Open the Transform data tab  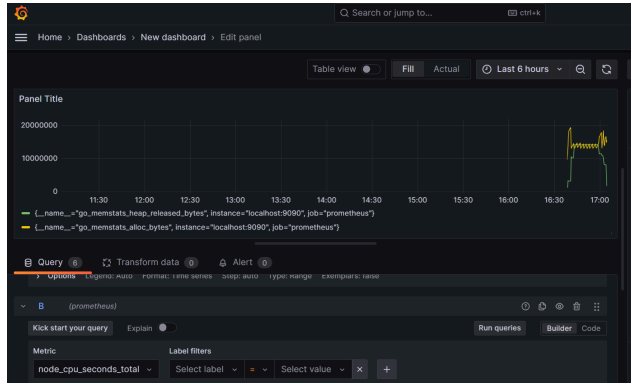tap(150, 263)
